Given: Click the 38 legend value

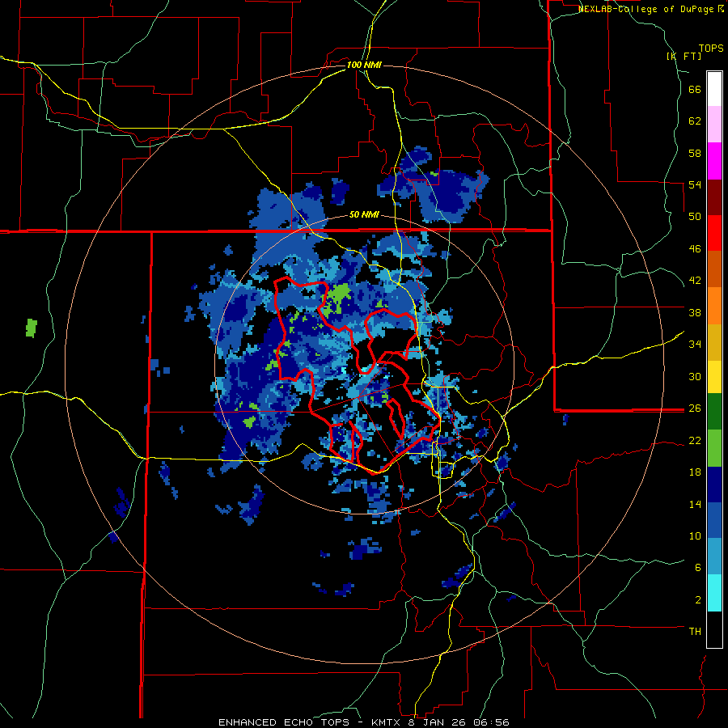Looking at the screenshot, I should tap(695, 312).
